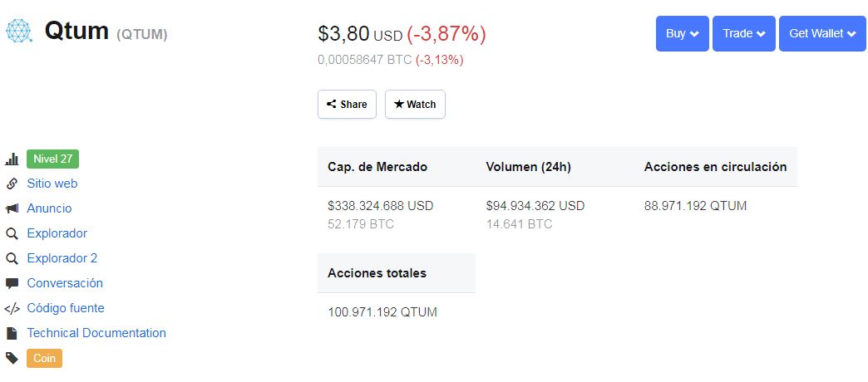
Task: Expand the Trade dropdown menu
Action: (x=744, y=34)
